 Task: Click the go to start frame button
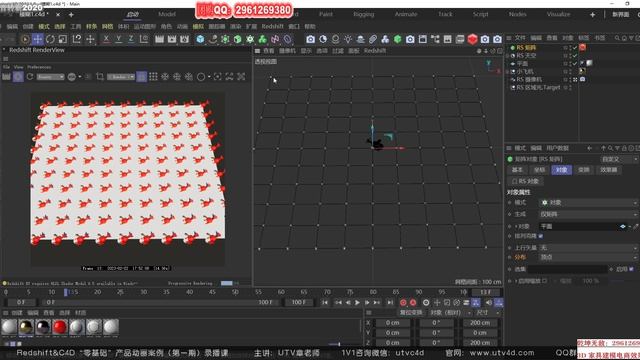coord(324,302)
